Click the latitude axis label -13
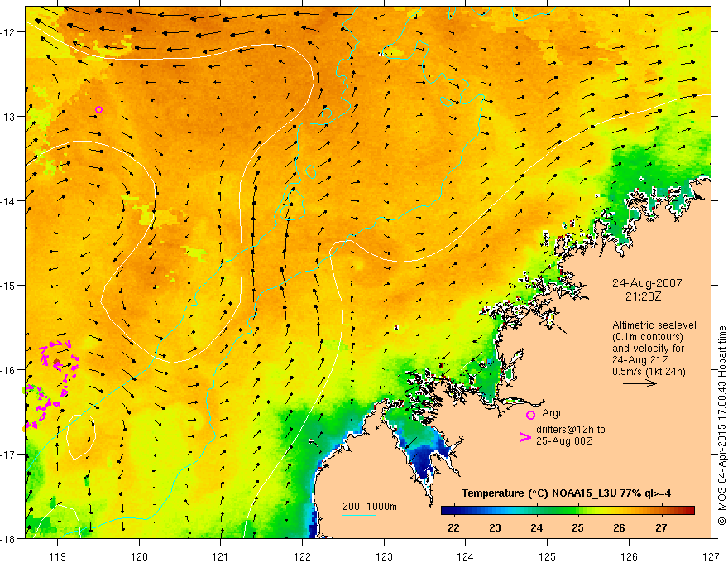This screenshot has width=728, height=563. pyautogui.click(x=9, y=117)
